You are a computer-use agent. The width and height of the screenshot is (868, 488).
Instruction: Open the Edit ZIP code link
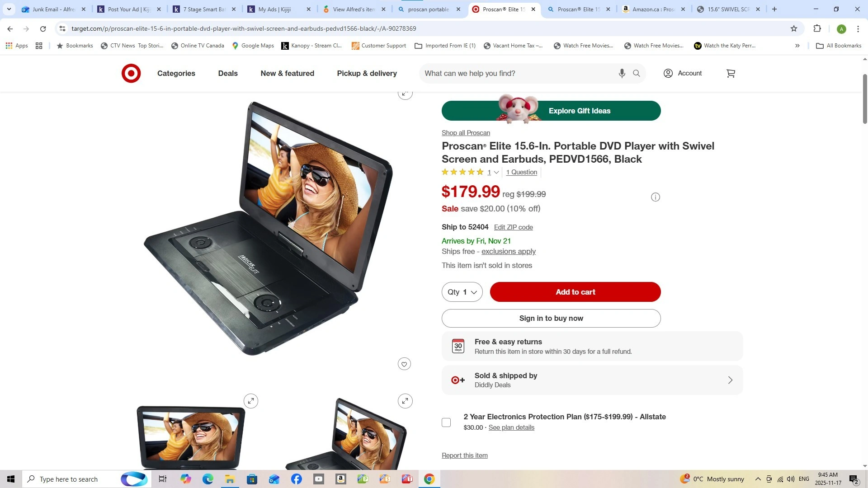(x=514, y=227)
